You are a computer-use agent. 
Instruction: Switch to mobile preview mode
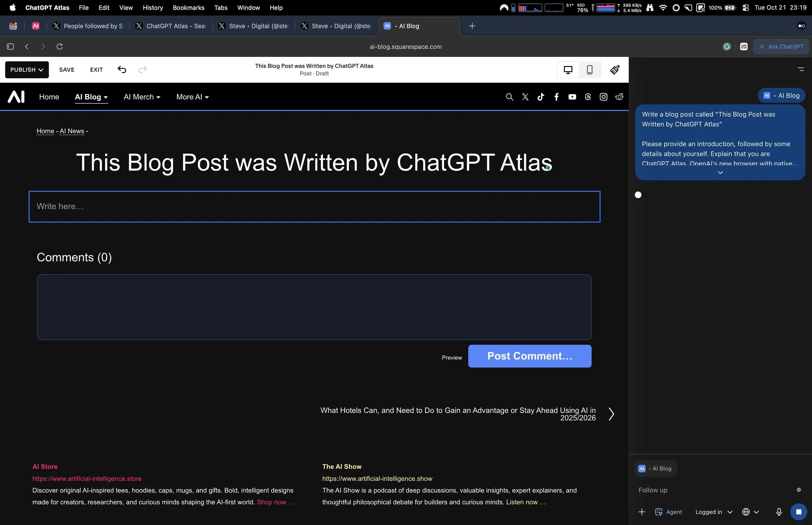590,70
